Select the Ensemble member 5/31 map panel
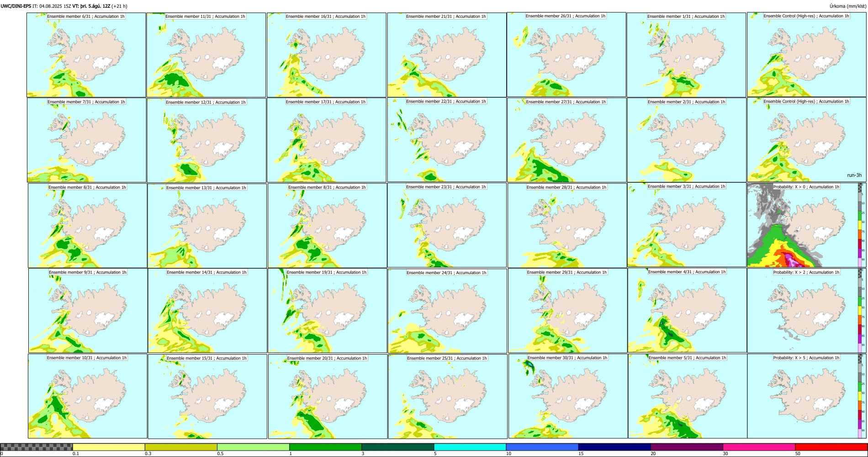Viewport: 868px width, 457px height. click(688, 396)
